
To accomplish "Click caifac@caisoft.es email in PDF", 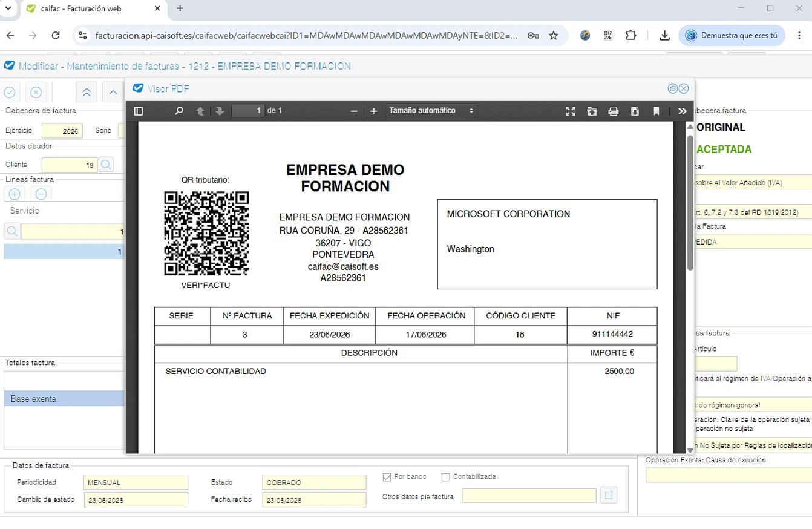I will [343, 266].
